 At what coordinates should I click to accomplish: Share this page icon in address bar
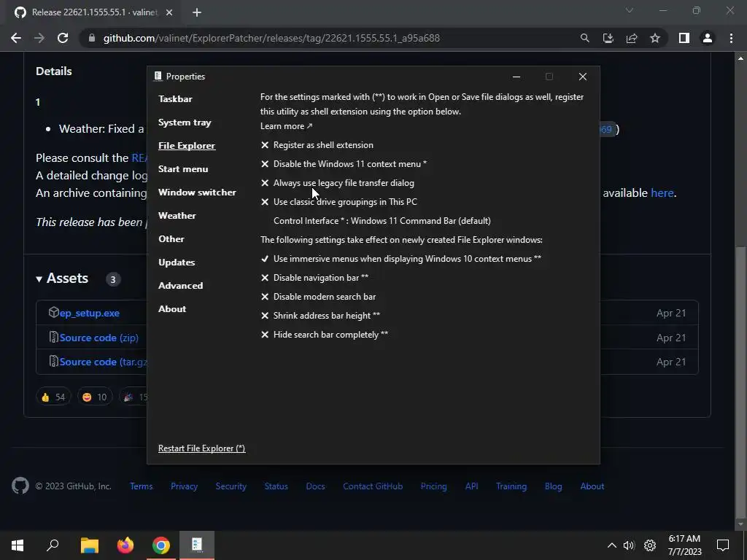(632, 38)
